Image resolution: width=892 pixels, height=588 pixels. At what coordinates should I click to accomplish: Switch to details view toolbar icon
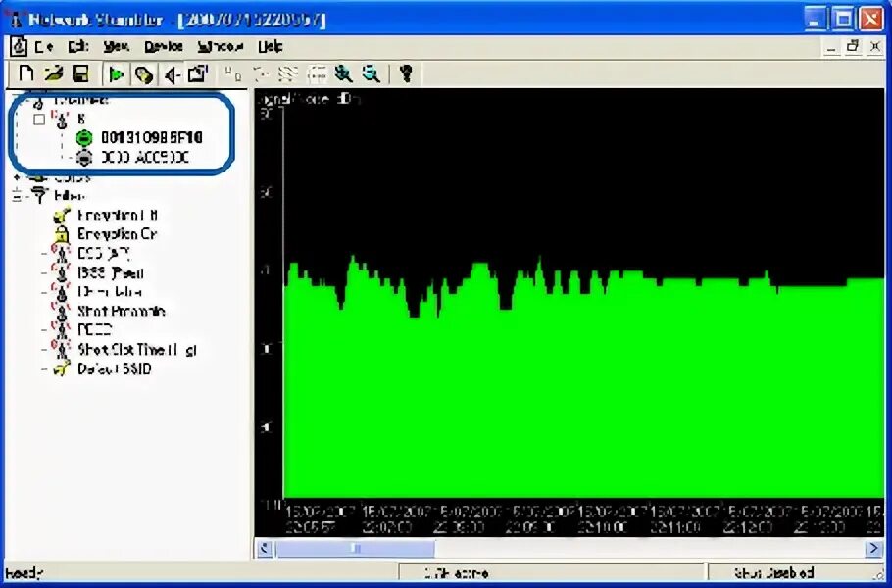317,73
